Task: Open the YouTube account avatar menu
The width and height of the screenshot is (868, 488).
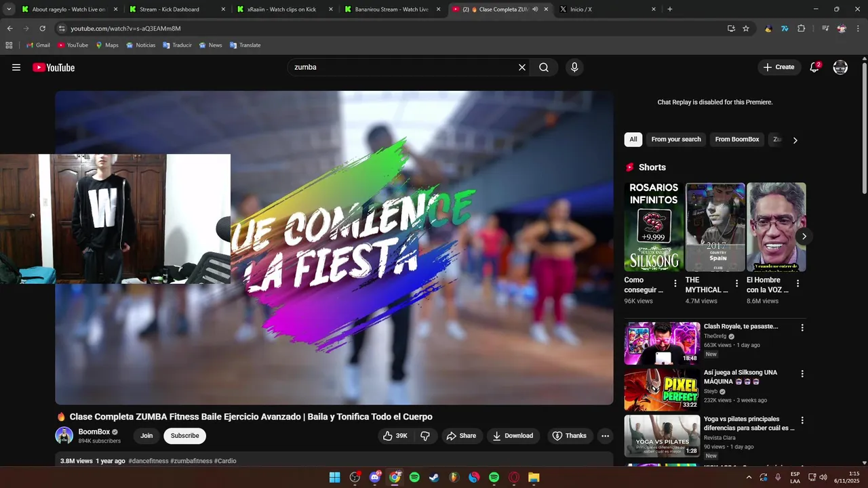Action: 840,67
